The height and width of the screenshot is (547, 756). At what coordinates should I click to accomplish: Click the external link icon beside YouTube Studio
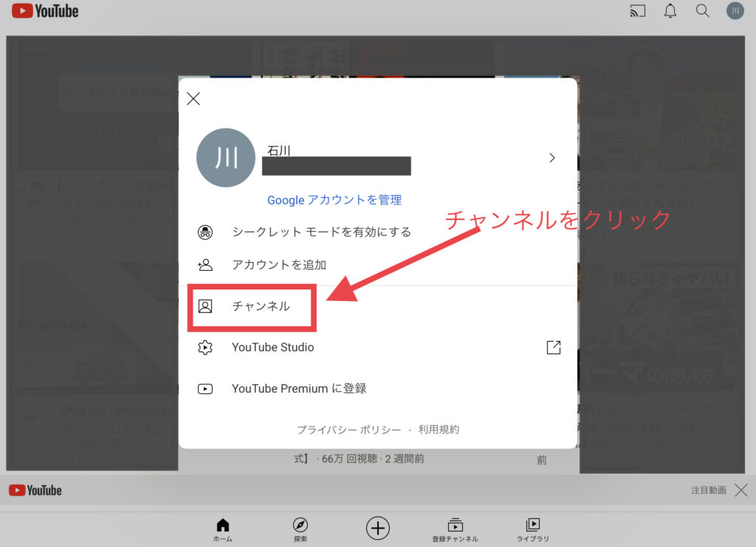point(554,348)
